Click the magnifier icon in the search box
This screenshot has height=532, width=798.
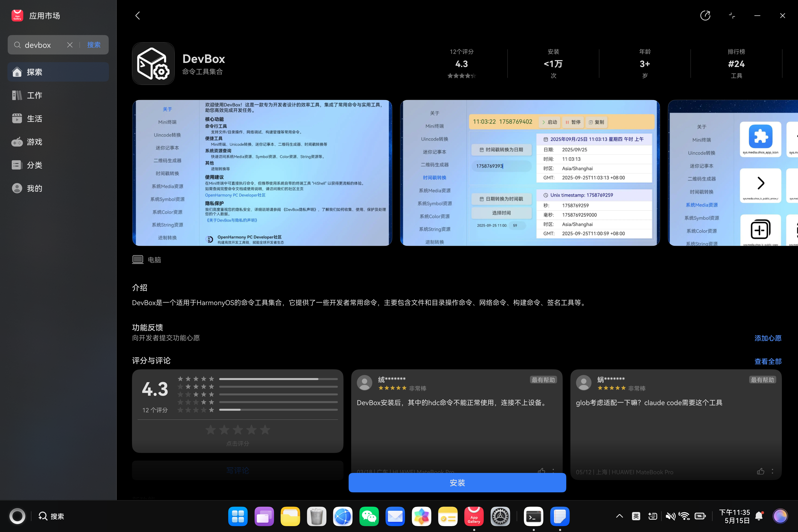17,45
